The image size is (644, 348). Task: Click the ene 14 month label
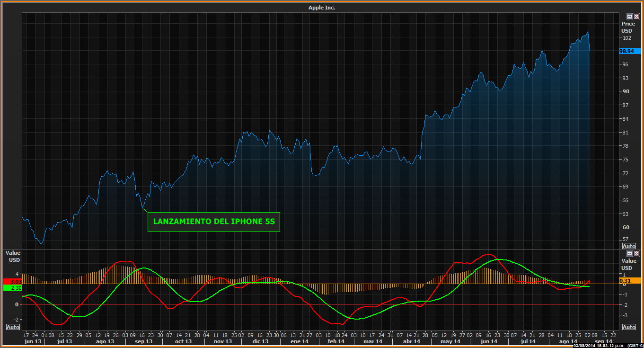(x=300, y=341)
